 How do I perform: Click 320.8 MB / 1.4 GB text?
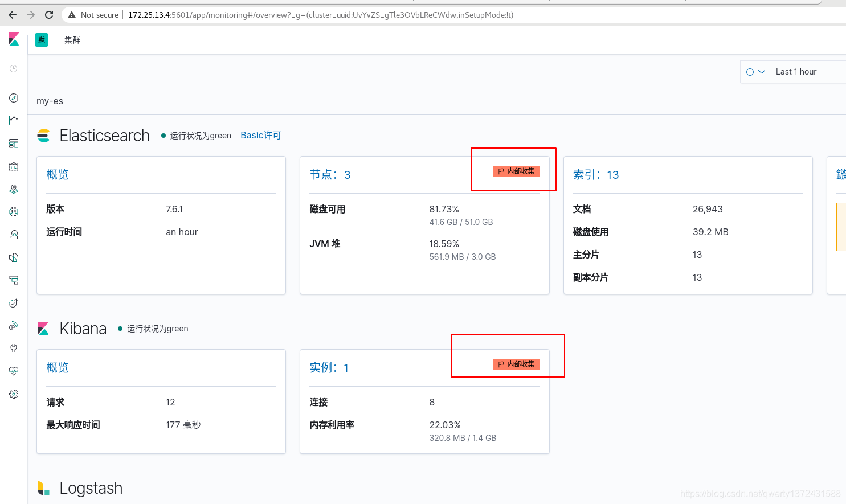coord(463,438)
